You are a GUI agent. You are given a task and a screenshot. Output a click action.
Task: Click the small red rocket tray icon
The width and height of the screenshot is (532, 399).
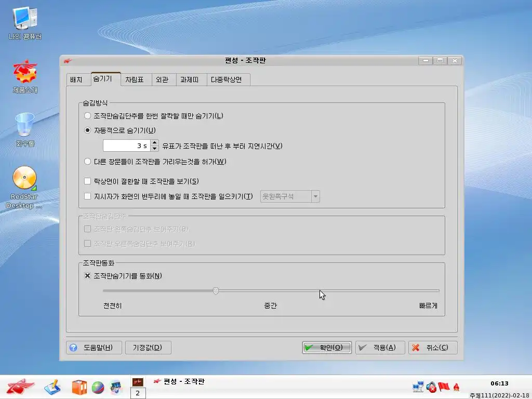pos(456,387)
